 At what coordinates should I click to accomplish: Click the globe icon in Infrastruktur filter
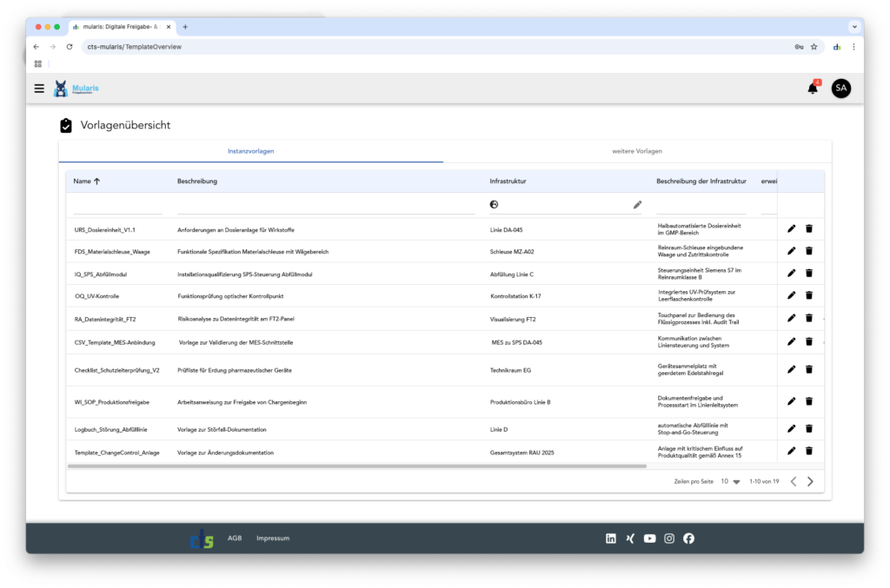coord(495,205)
